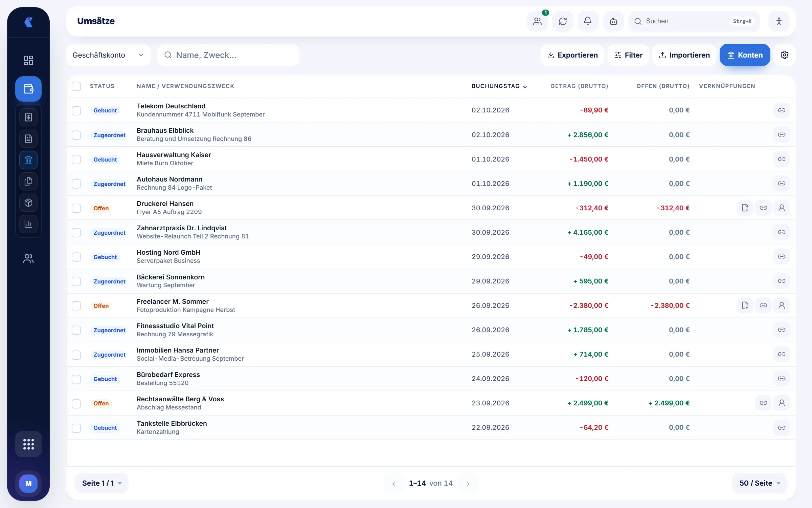812x508 pixels.
Task: Expand the Geschäftskonto account dropdown
Action: 109,55
